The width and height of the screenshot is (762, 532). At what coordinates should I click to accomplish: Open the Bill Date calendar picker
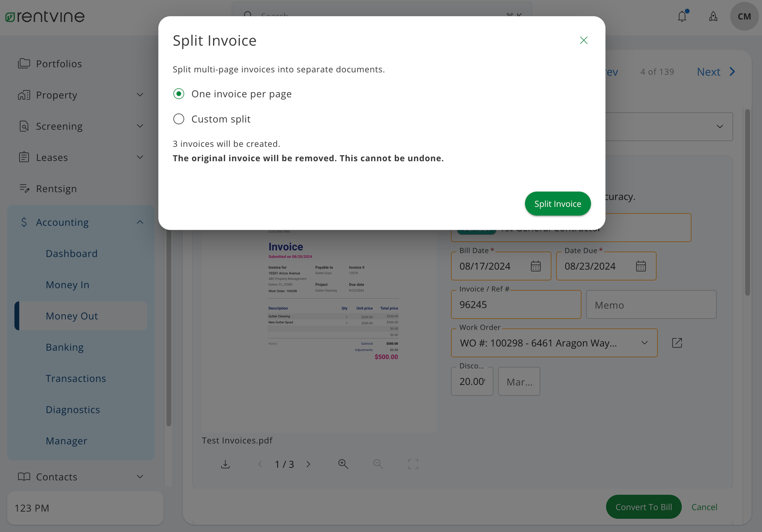536,266
